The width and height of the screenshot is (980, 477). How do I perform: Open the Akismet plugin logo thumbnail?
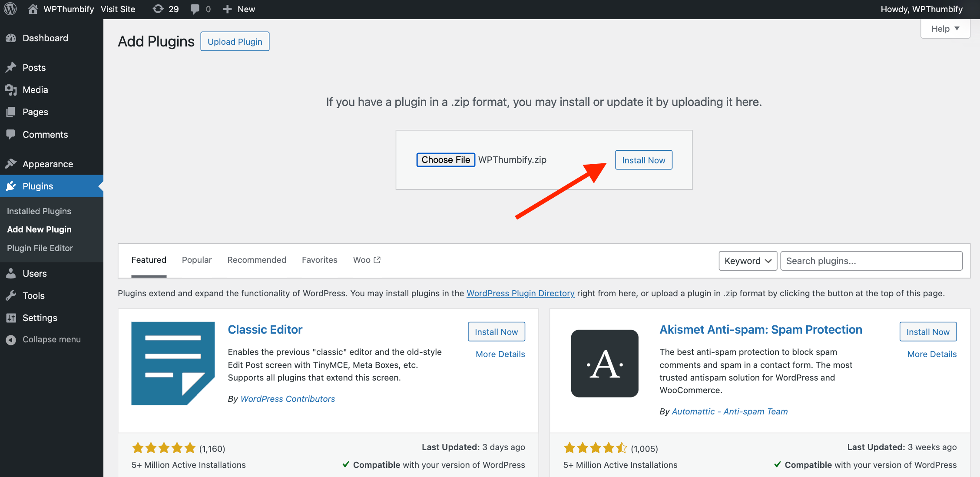coord(605,364)
